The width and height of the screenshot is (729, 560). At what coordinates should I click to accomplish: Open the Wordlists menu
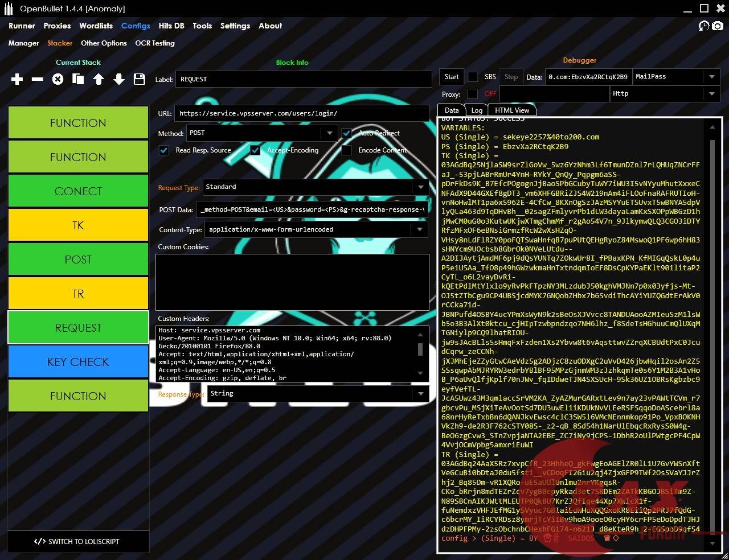pyautogui.click(x=96, y=26)
